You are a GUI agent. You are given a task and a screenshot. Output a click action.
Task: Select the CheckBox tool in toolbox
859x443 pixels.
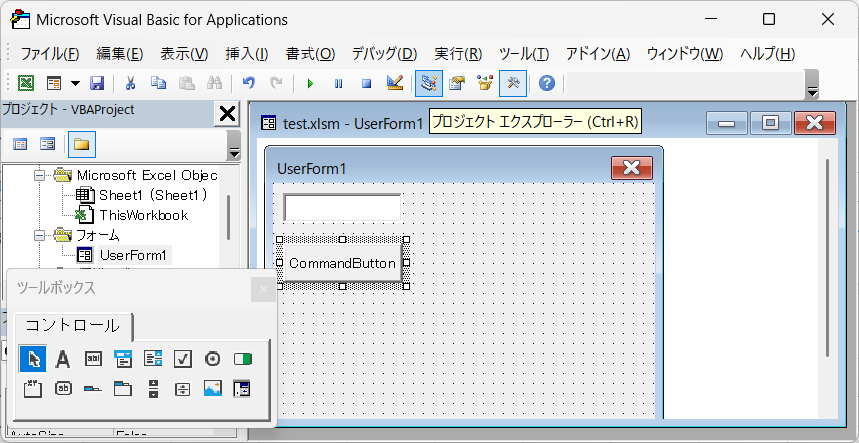click(x=183, y=359)
